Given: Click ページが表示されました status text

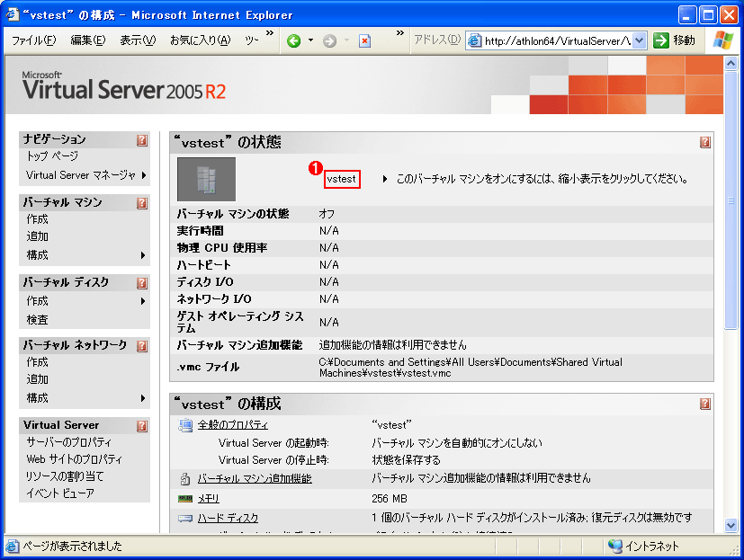Looking at the screenshot, I should pyautogui.click(x=72, y=547).
